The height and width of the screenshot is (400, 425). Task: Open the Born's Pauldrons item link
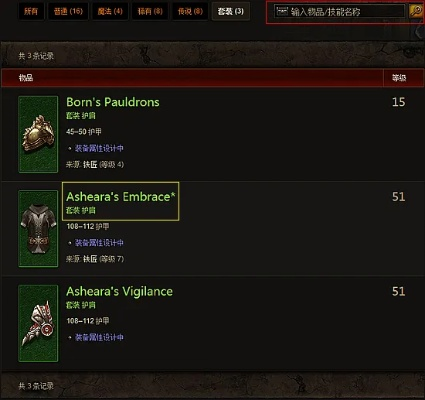coord(113,102)
